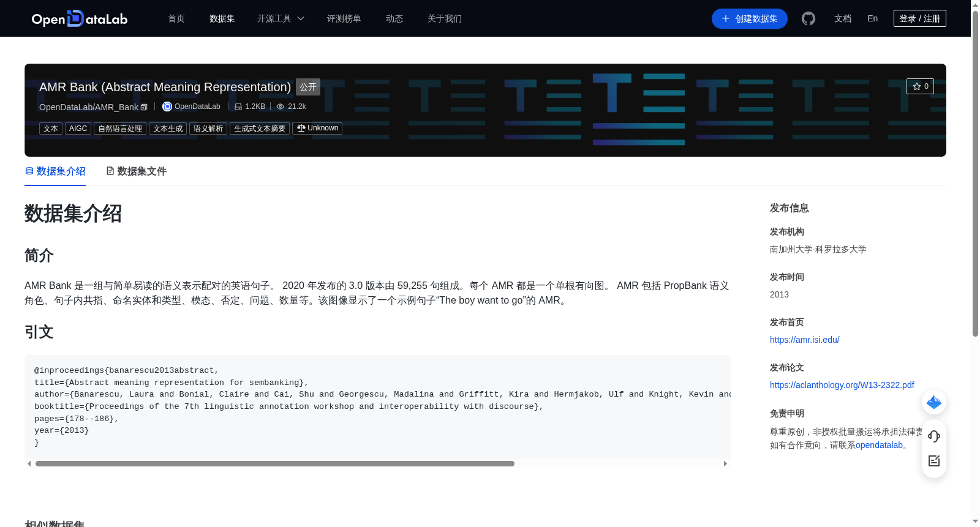Open 数据集 navigation item
The image size is (980, 527).
[x=222, y=18]
